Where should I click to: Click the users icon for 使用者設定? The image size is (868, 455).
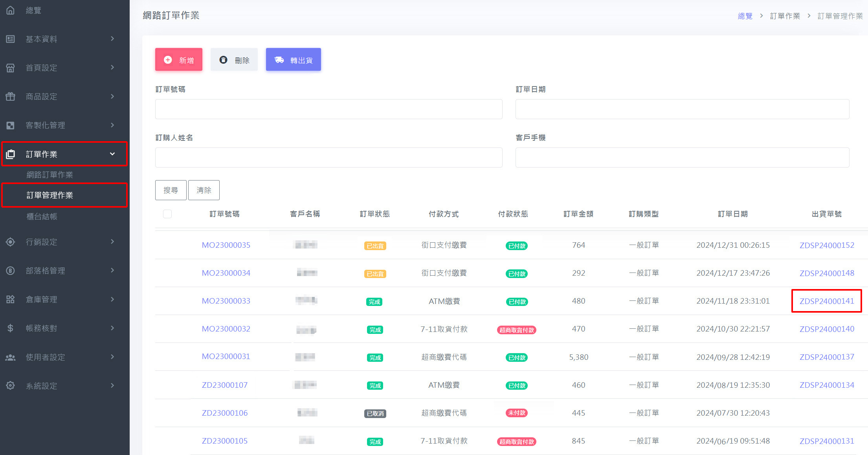coord(11,357)
